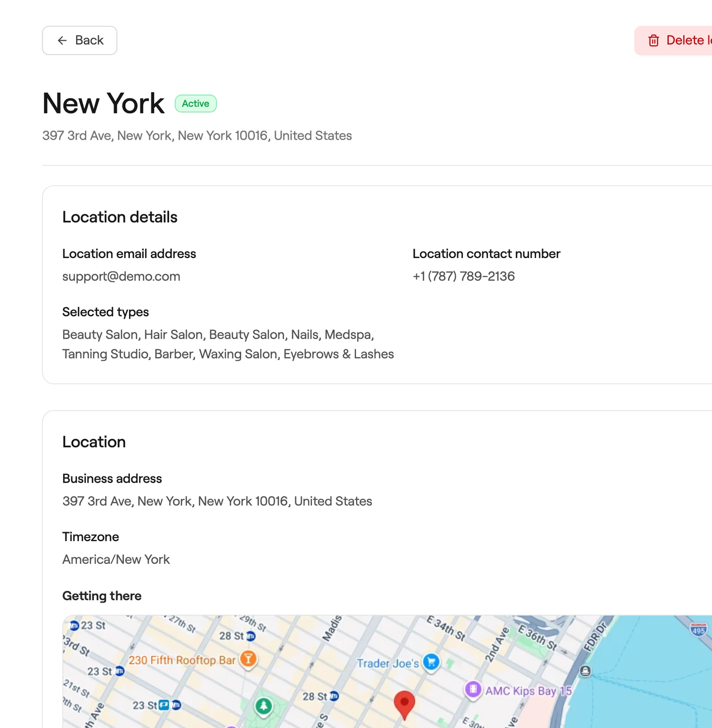This screenshot has height=728, width=712.
Task: Click the Location details heading
Action: (x=120, y=217)
